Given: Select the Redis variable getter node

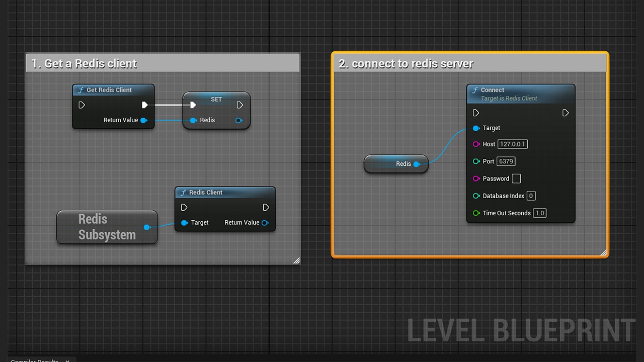Looking at the screenshot, I should [x=396, y=164].
